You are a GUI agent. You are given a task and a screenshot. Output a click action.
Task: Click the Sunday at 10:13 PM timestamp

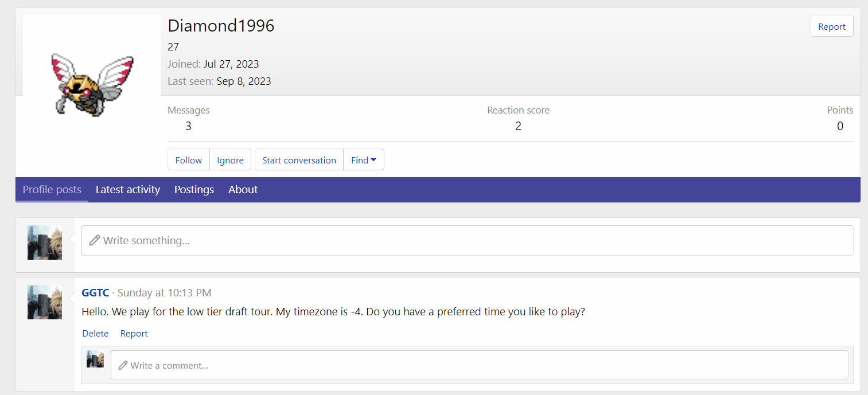tap(164, 293)
